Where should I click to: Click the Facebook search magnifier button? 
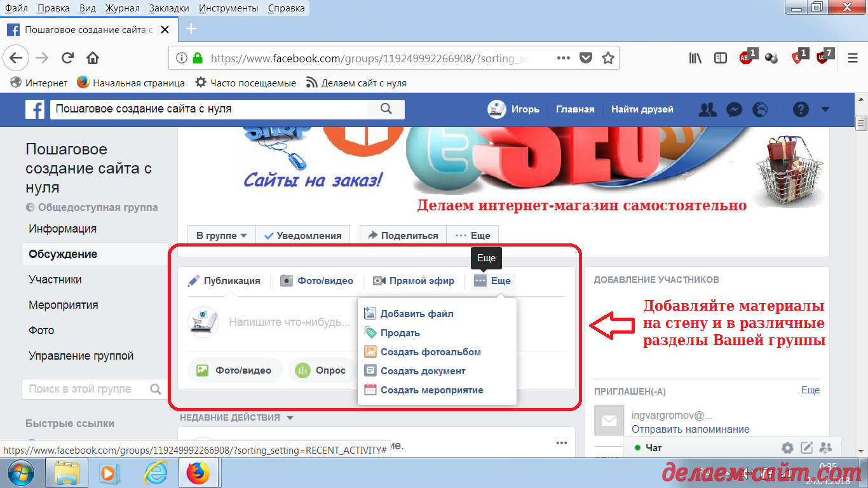click(386, 109)
